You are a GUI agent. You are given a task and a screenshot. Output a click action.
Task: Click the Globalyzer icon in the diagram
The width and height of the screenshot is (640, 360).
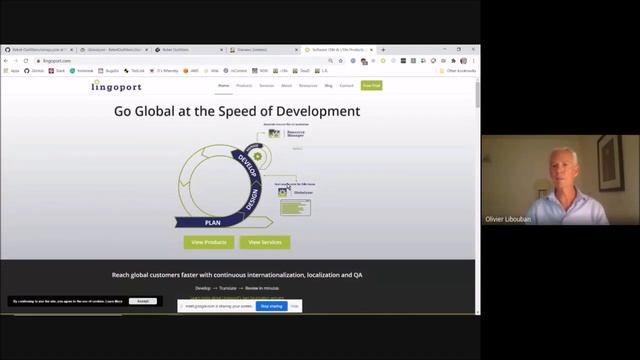(x=282, y=192)
